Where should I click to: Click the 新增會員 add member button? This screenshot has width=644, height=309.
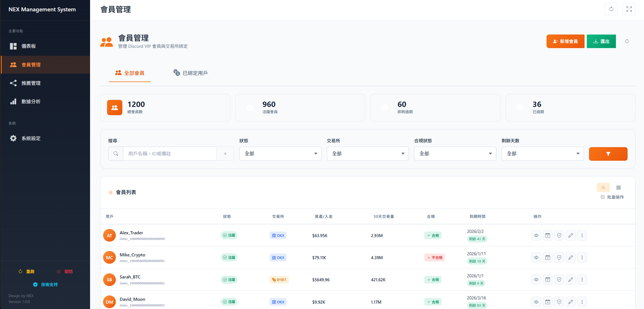click(x=565, y=41)
